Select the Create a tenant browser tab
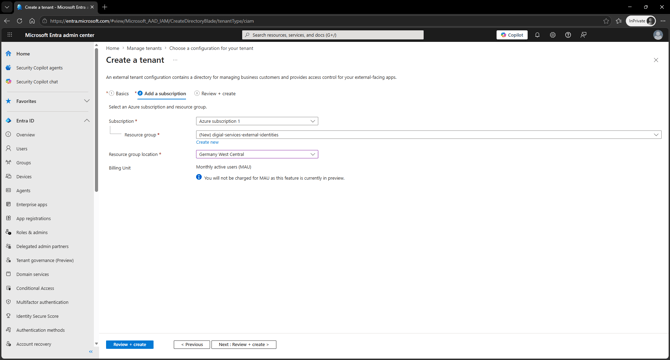Screen dimensions: 670x360 56,7
